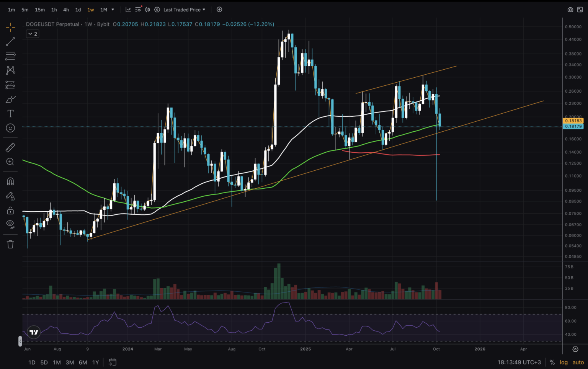
Task: Open the XABCD Pattern tool
Action: [10, 70]
